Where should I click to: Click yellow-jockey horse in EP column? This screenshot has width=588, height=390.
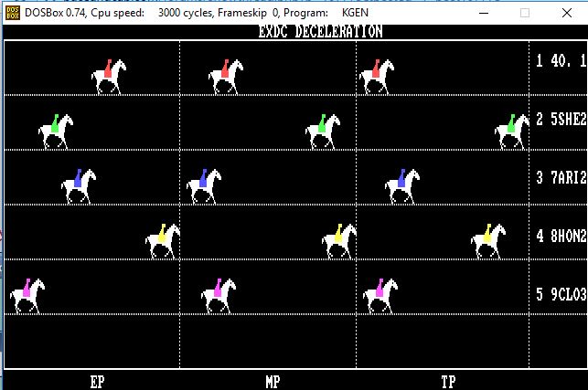click(x=163, y=241)
